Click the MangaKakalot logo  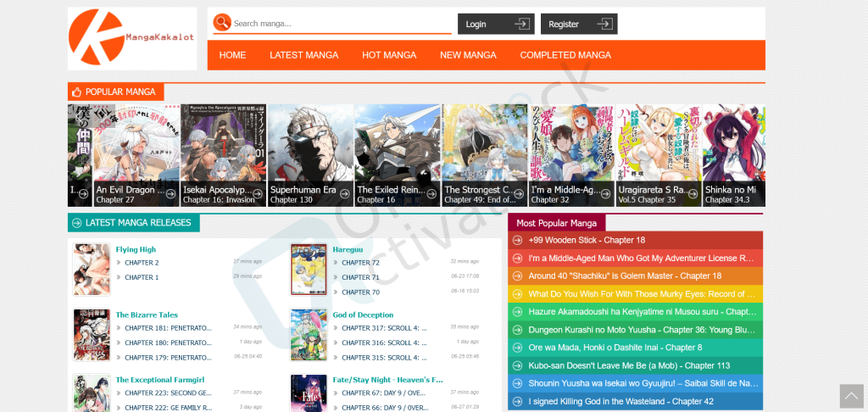pos(131,38)
